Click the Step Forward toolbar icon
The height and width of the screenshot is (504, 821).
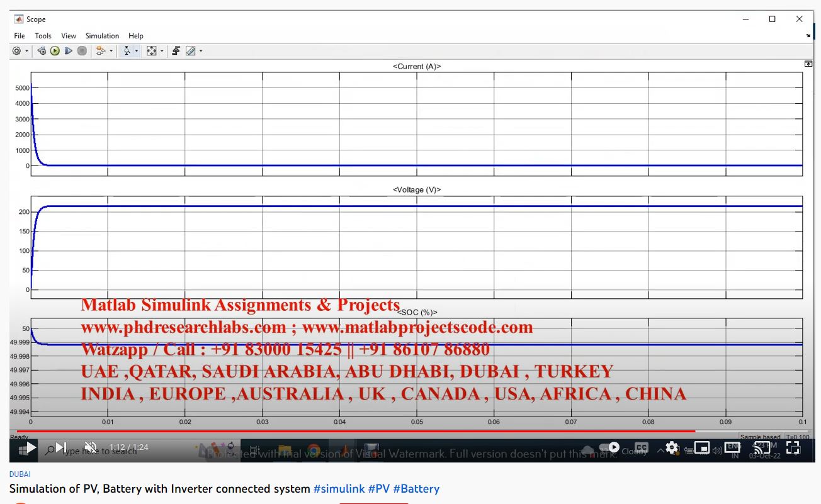point(69,51)
